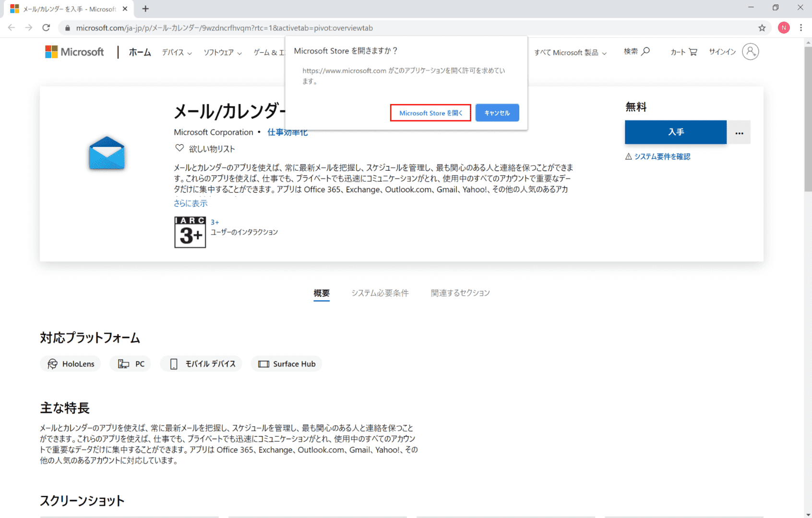
Task: Open the more options ellipsis button
Action: coord(739,132)
